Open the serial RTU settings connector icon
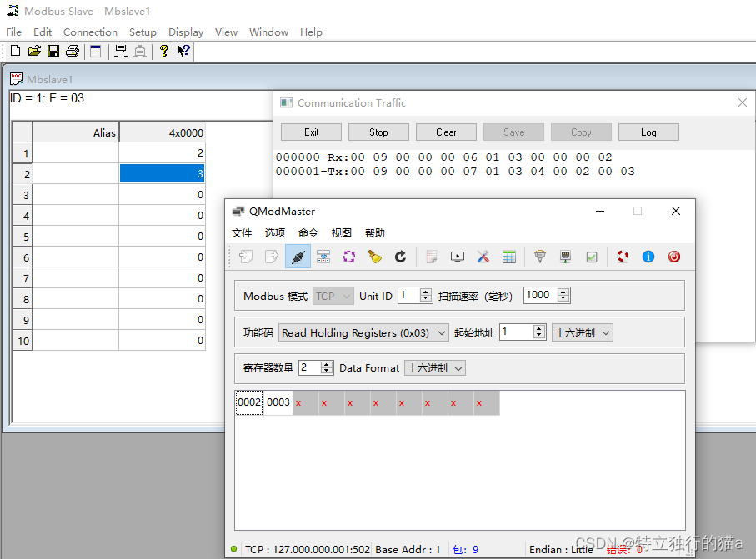This screenshot has width=756, height=559. 540,257
